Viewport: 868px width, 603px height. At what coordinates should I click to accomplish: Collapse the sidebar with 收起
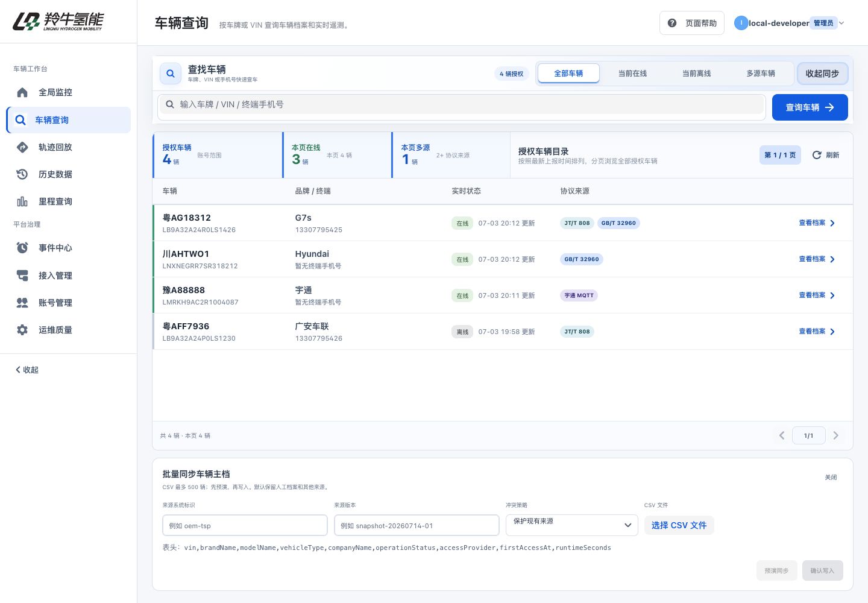pyautogui.click(x=27, y=370)
